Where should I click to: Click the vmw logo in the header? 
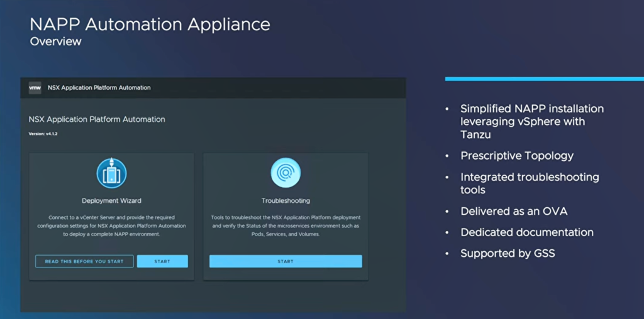[35, 88]
